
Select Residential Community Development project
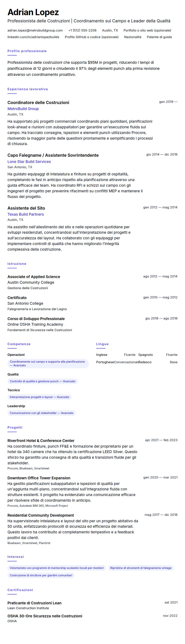tap(41, 515)
